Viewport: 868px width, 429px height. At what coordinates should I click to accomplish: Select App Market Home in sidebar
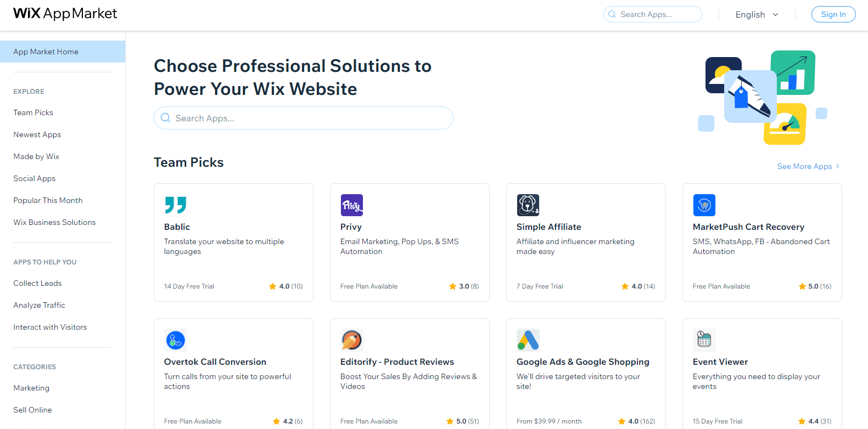coord(63,52)
